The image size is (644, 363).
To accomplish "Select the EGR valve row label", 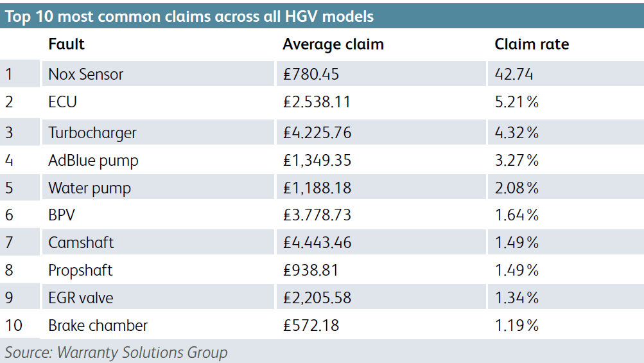I will pos(81,298).
